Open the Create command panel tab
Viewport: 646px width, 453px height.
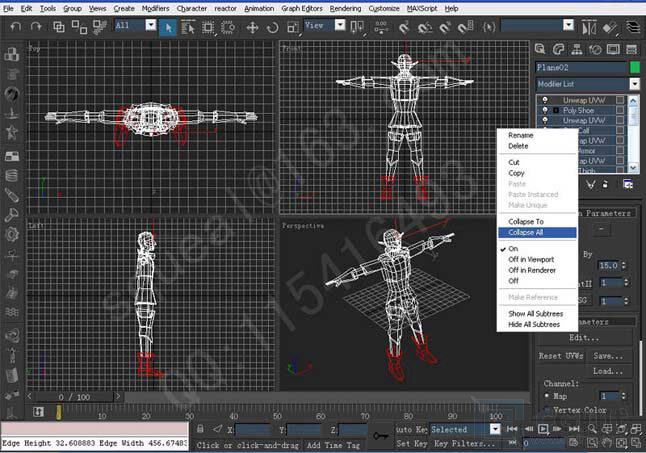click(x=540, y=49)
